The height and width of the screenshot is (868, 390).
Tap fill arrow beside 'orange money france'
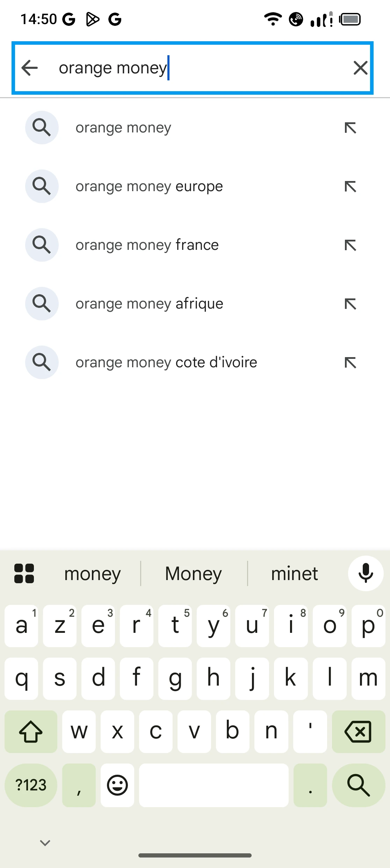click(x=350, y=245)
